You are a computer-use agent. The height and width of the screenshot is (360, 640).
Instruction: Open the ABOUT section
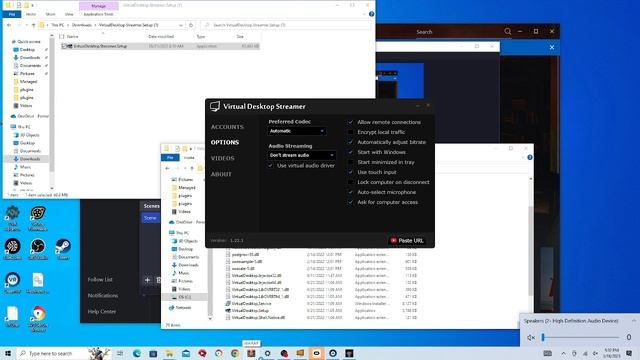point(221,174)
